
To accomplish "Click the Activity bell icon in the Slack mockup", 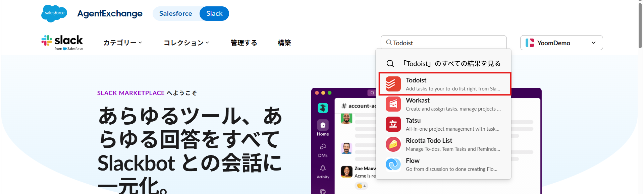I will pos(323,168).
